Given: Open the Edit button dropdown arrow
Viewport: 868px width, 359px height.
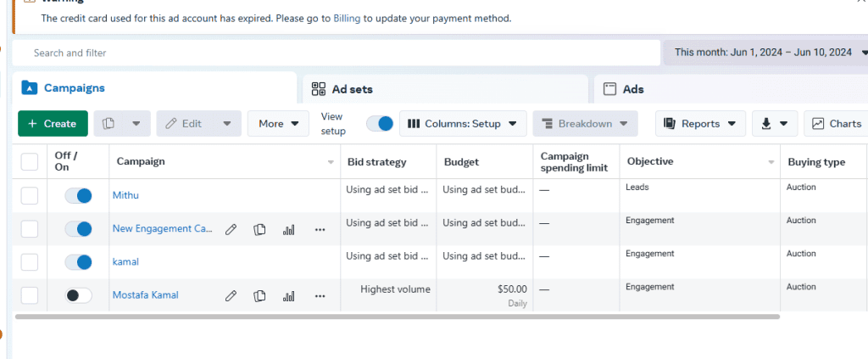Looking at the screenshot, I should (x=227, y=124).
